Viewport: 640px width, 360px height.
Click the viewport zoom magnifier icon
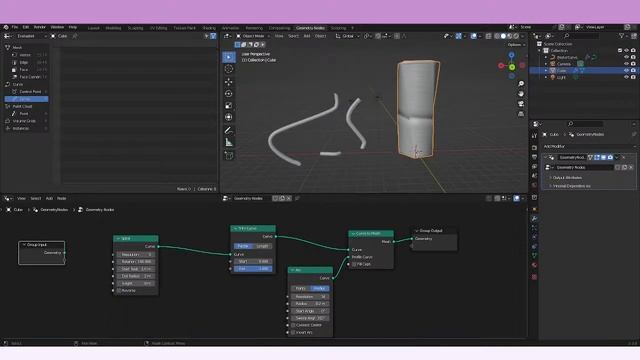point(521,84)
